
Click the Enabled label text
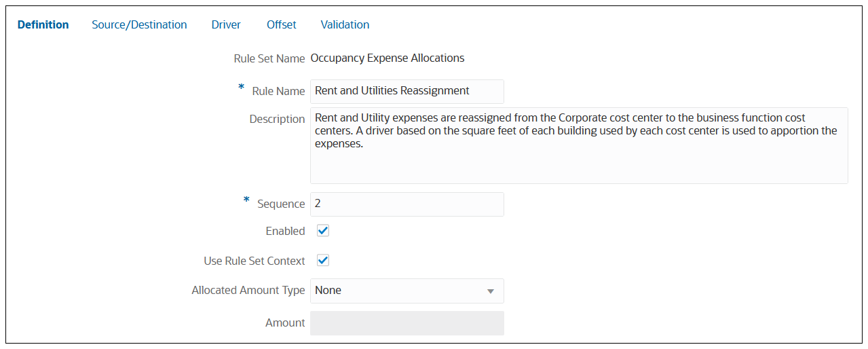285,231
